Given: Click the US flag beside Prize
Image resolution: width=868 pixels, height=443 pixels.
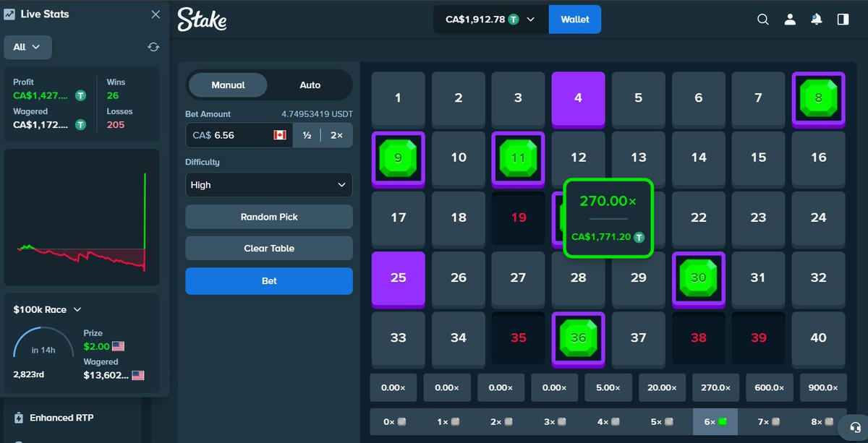Looking at the screenshot, I should (x=118, y=346).
